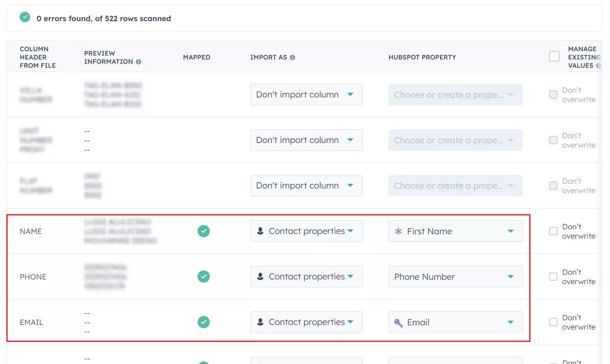This screenshot has height=364, width=610.
Task: Click the Mapped column header
Action: tap(197, 57)
